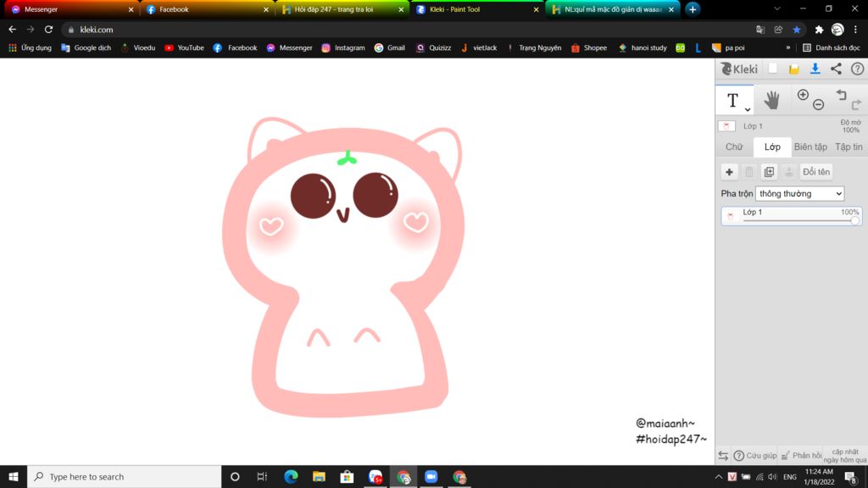Open the Windows Start menu
The width and height of the screenshot is (868, 488).
point(14,476)
